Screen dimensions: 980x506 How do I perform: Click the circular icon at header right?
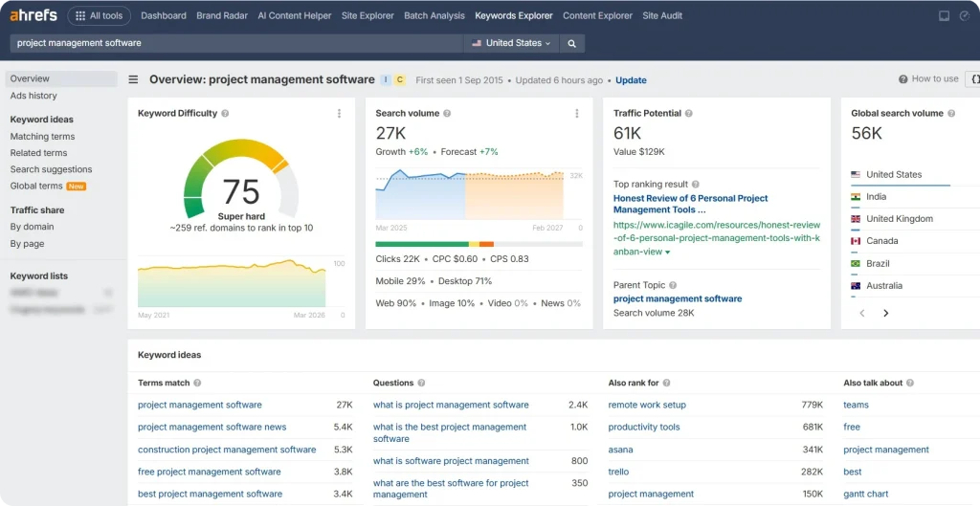tap(965, 15)
